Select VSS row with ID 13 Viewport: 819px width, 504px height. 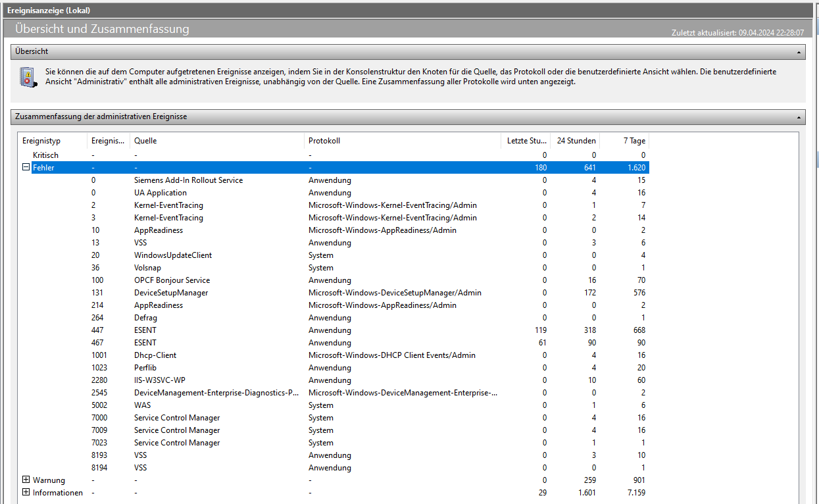coord(334,243)
